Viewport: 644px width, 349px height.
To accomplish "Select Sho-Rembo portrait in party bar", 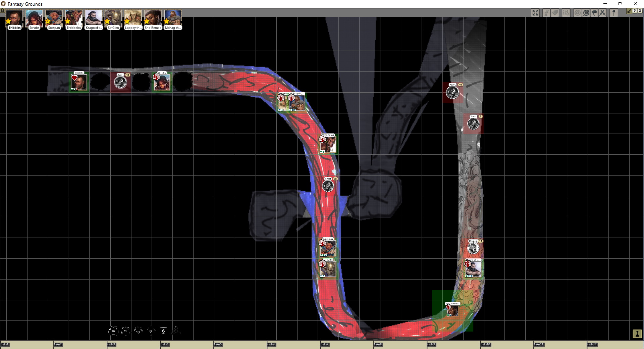I will pyautogui.click(x=153, y=19).
